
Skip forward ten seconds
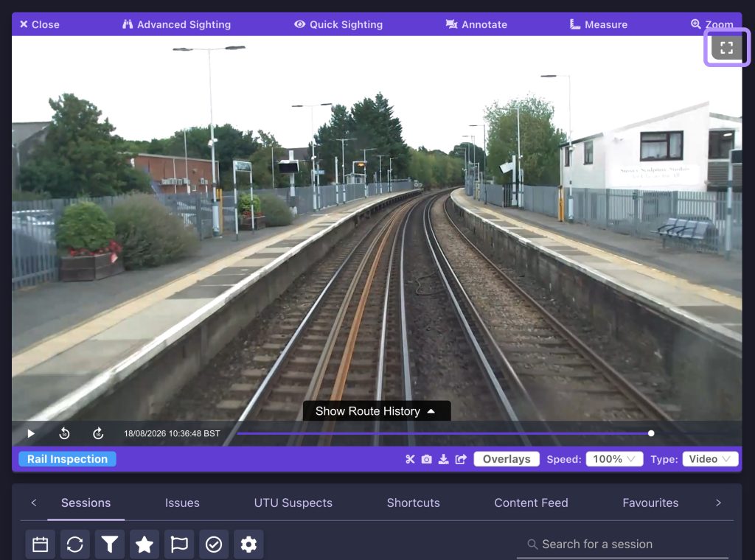98,433
